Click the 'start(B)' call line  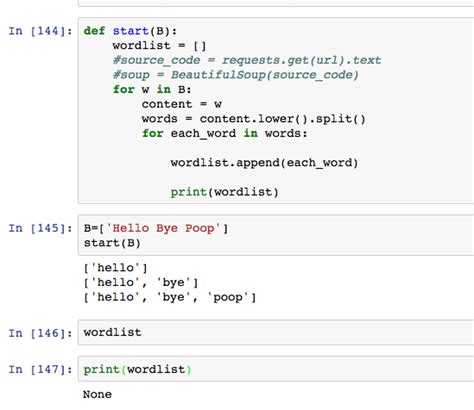coord(112,243)
